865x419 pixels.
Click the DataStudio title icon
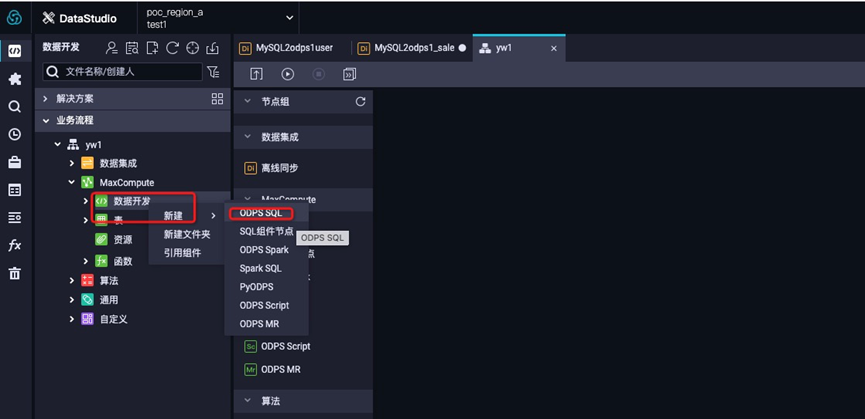(49, 18)
